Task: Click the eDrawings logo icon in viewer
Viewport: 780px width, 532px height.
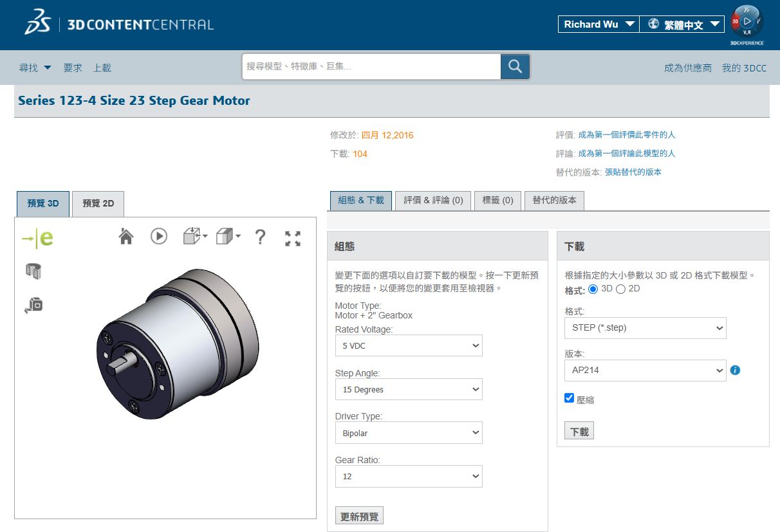Action: (x=38, y=239)
